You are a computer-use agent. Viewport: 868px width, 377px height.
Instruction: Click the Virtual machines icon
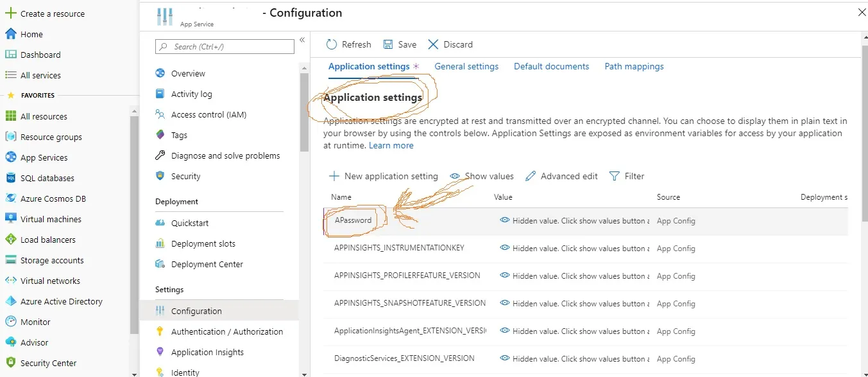10,219
